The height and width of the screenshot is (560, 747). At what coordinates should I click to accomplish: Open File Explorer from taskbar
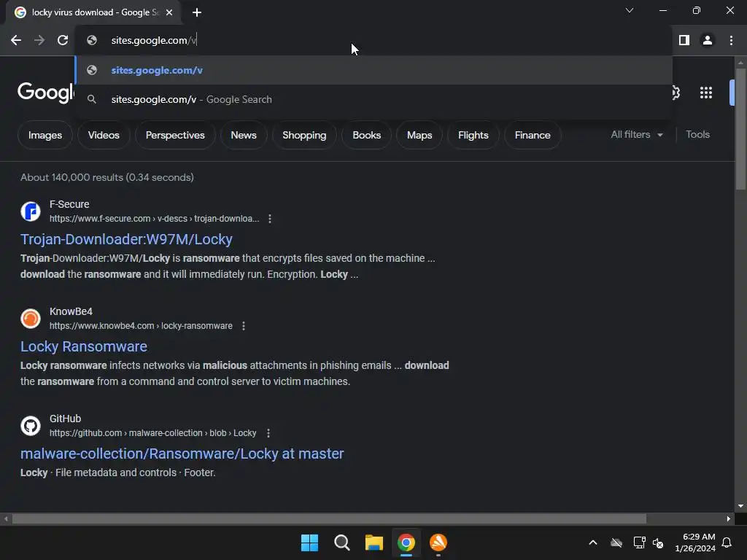[374, 542]
